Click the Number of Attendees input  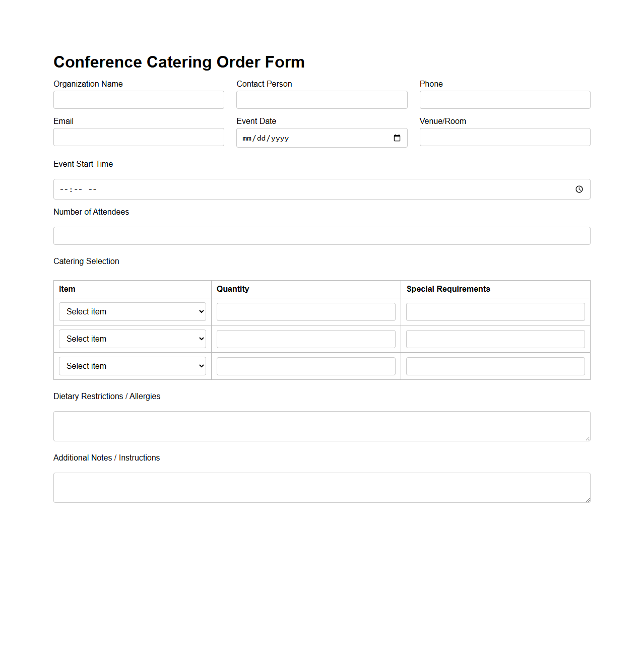tap(321, 235)
